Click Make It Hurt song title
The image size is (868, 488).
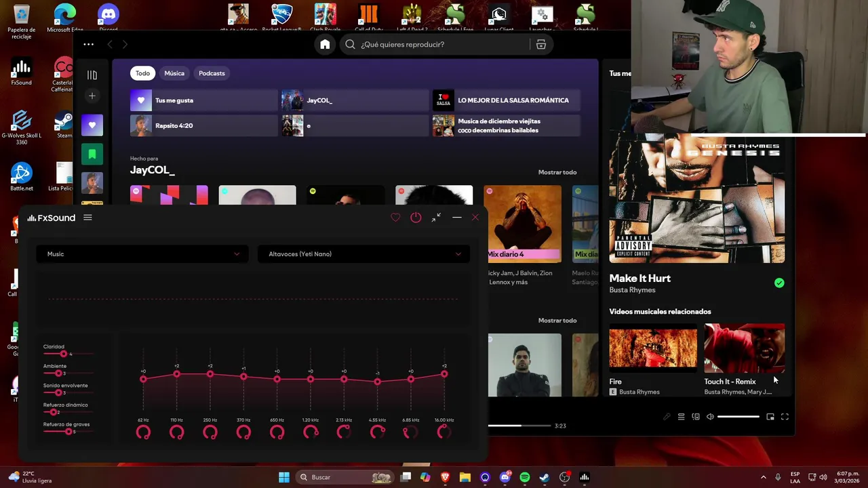639,278
